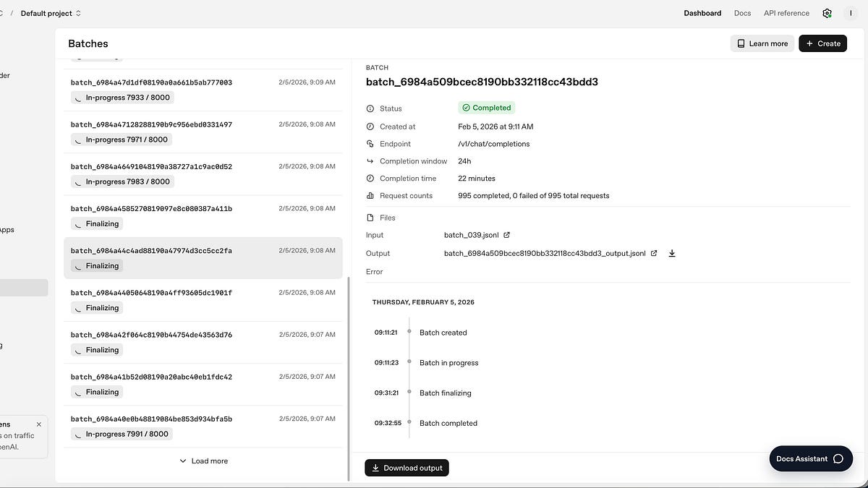Click the Batch finalizing timeline entry

coord(446,393)
